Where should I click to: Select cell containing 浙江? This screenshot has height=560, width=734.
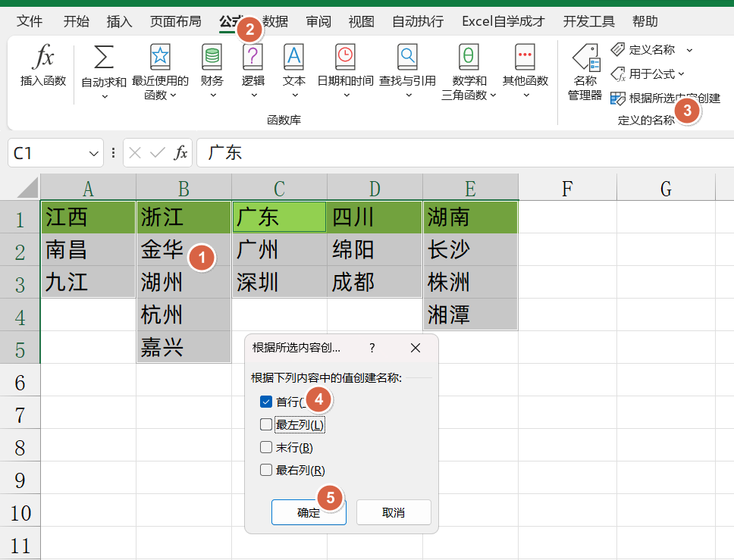pyautogui.click(x=183, y=217)
